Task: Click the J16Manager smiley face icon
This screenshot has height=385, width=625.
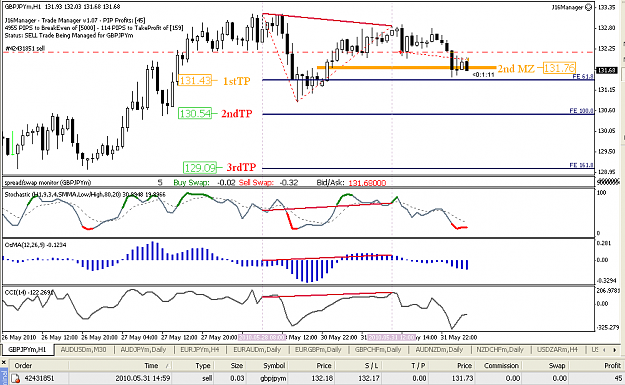Action: click(588, 7)
